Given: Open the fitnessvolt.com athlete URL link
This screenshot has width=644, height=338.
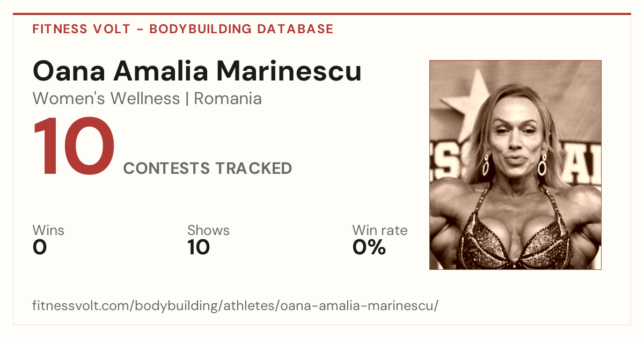Looking at the screenshot, I should pos(236,306).
